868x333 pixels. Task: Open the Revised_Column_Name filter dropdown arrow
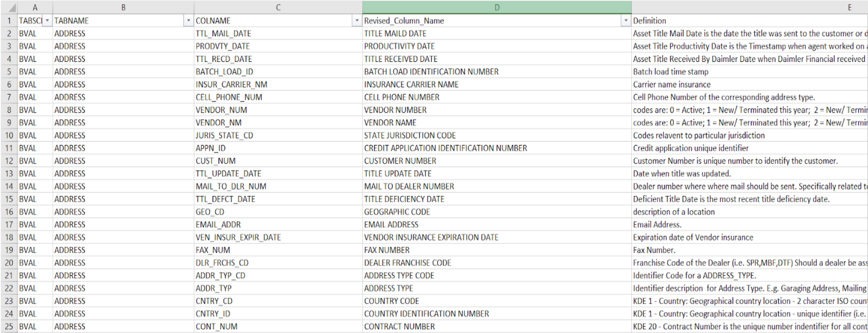[626, 21]
